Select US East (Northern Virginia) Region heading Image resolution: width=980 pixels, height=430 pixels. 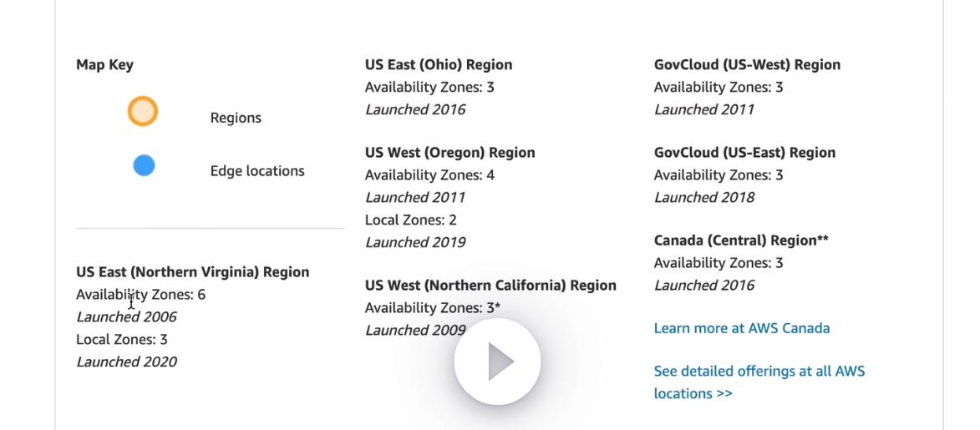tap(192, 272)
